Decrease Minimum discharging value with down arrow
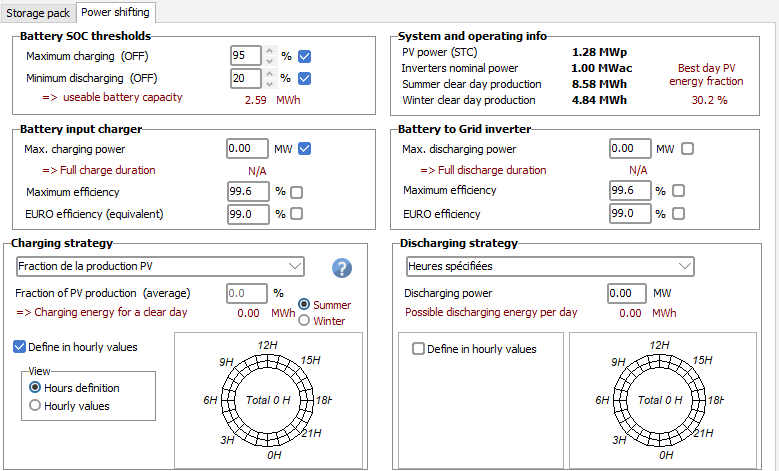 tap(268, 83)
